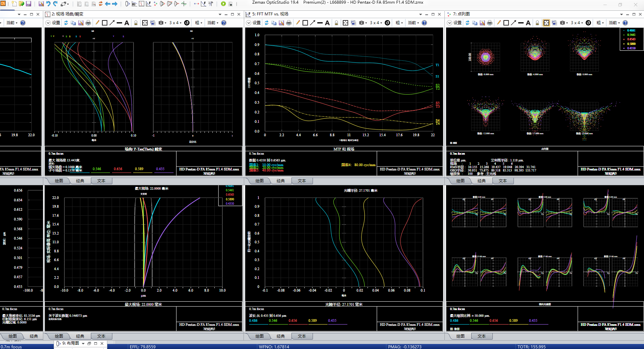The width and height of the screenshot is (644, 349).
Task: Redo the last undone action
Action: click(55, 4)
